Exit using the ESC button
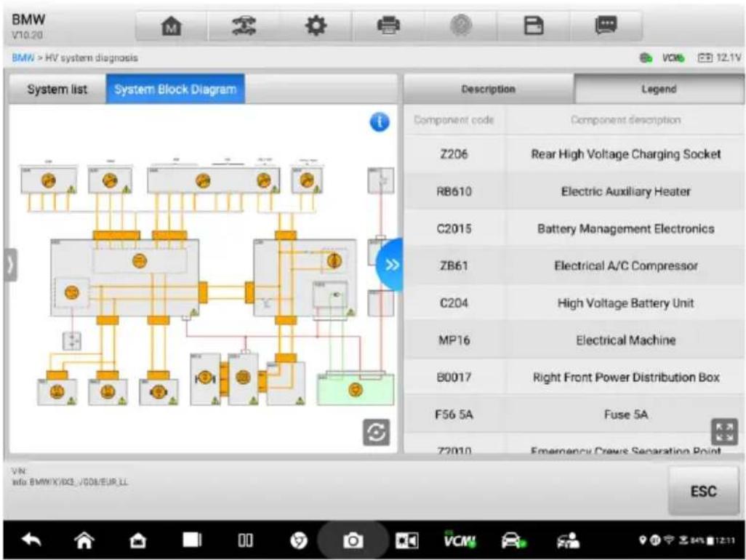The width and height of the screenshot is (746, 560). [x=703, y=490]
